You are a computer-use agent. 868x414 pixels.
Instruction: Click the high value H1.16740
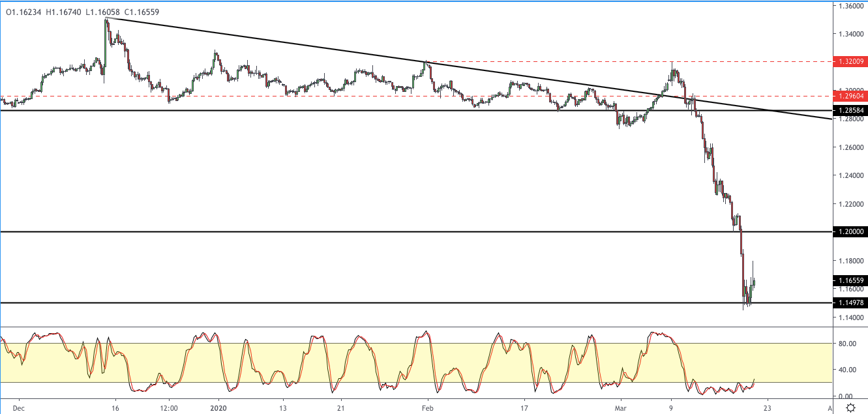[64, 12]
